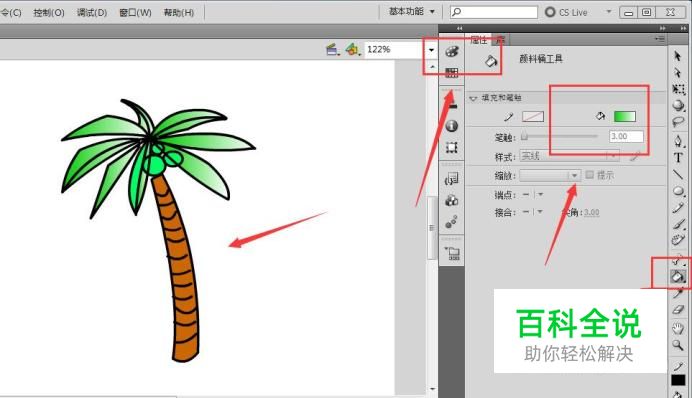Click the stroke width 3.00 field
Viewport: 692px width, 398px height.
(x=626, y=136)
